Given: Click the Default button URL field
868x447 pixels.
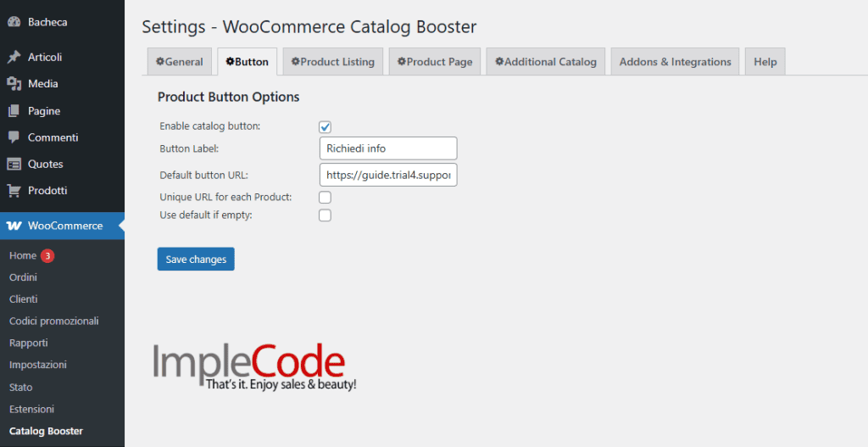Looking at the screenshot, I should tap(388, 175).
